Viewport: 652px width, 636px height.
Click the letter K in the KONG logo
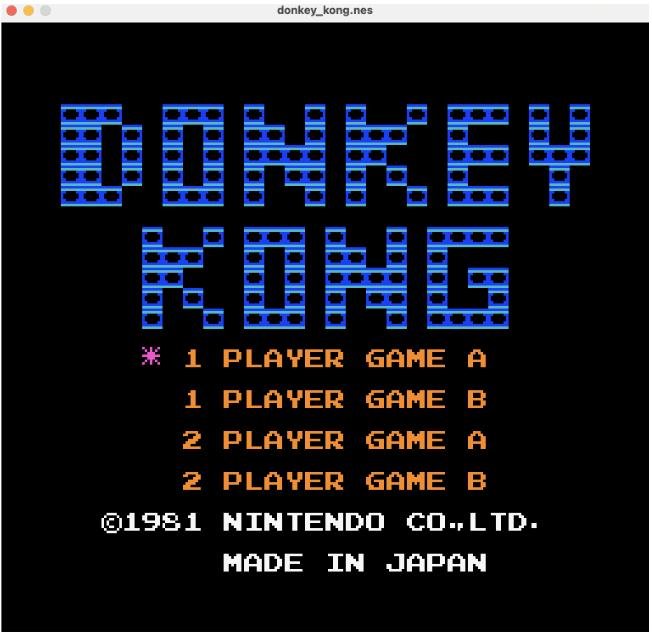click(x=172, y=277)
